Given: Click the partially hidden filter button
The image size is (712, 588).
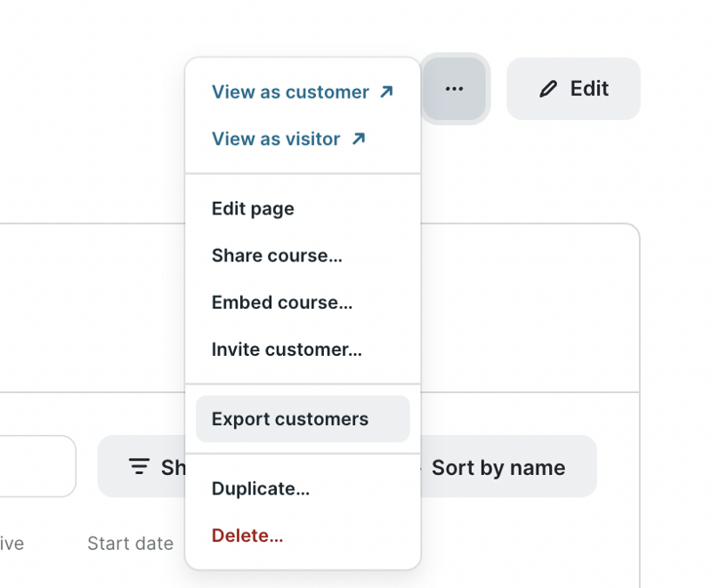Looking at the screenshot, I should (x=142, y=467).
